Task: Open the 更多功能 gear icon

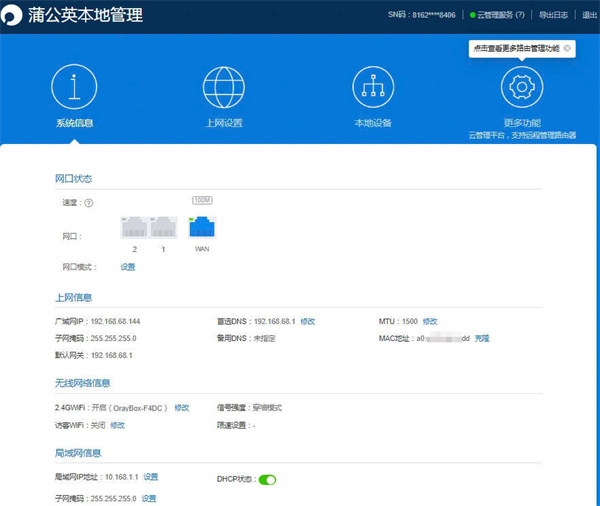Action: 521,89
